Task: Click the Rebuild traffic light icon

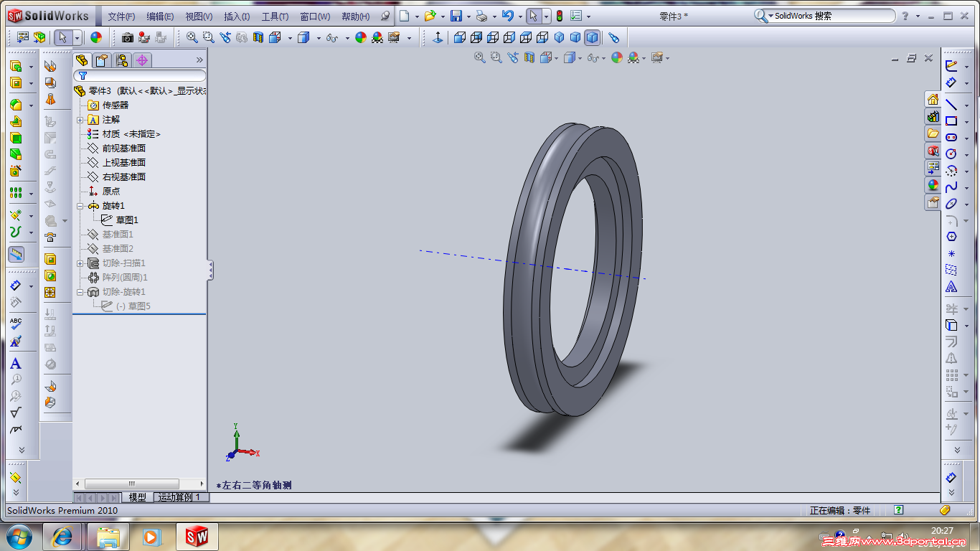Action: tap(560, 16)
